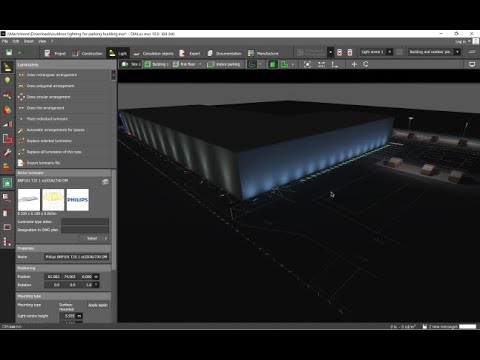Select the Building 1 view button
480x360 pixels.
(157, 64)
